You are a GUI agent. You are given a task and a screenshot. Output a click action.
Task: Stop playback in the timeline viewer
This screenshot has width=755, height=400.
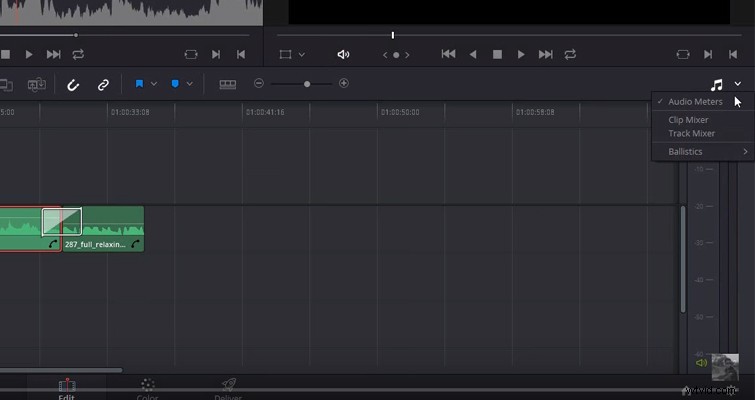click(497, 54)
